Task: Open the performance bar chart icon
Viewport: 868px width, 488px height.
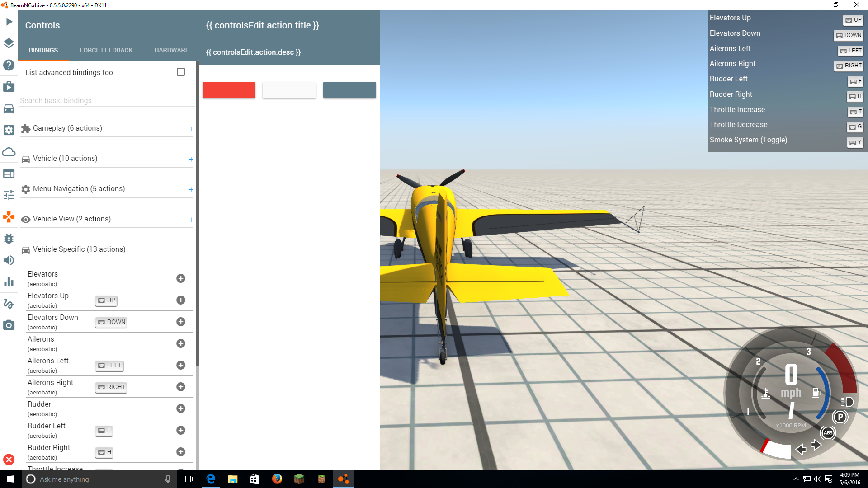Action: [9, 282]
